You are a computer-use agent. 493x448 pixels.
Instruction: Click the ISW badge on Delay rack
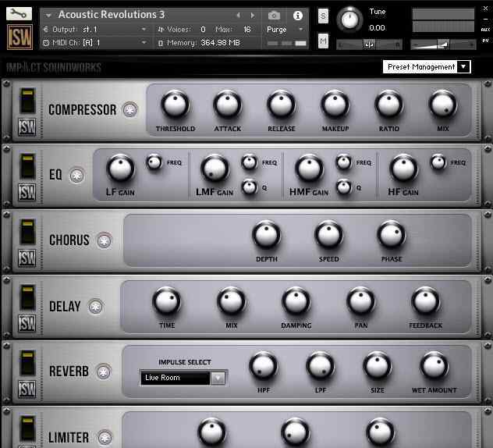point(27,323)
